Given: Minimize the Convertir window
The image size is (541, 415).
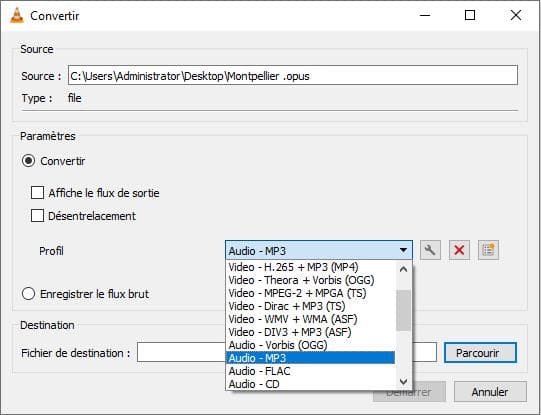Looking at the screenshot, I should coord(425,16).
